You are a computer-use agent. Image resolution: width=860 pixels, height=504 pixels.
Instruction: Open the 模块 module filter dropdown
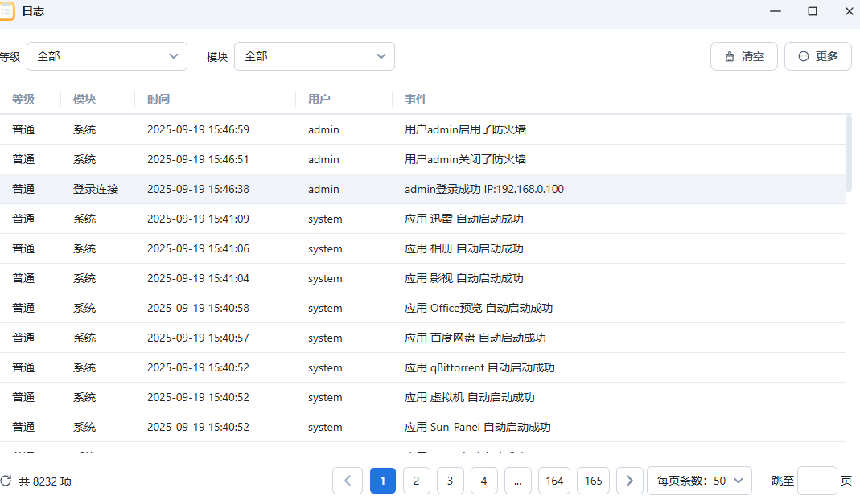[315, 56]
